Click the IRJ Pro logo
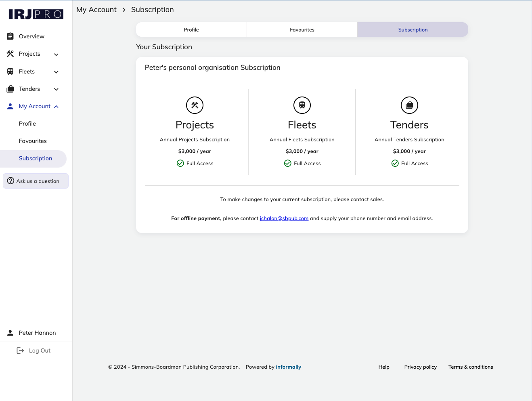Image resolution: width=532 pixels, height=401 pixels. point(36,14)
